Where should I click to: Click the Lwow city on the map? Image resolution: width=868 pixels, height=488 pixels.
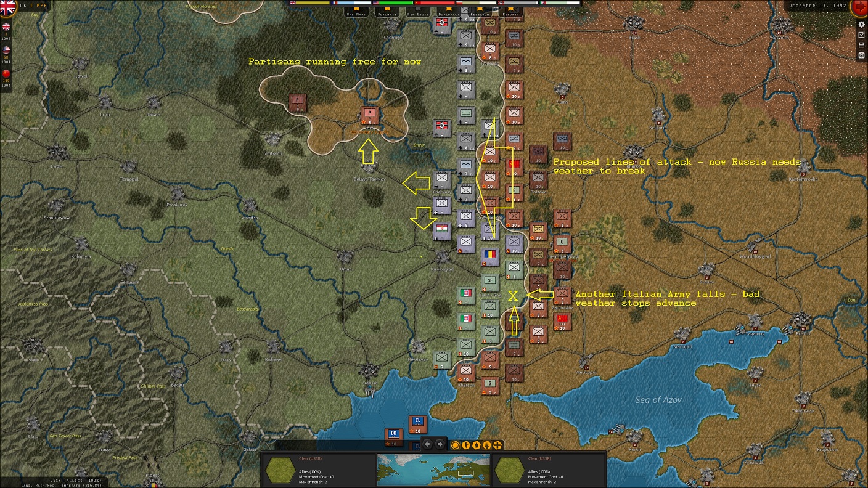coord(57,153)
